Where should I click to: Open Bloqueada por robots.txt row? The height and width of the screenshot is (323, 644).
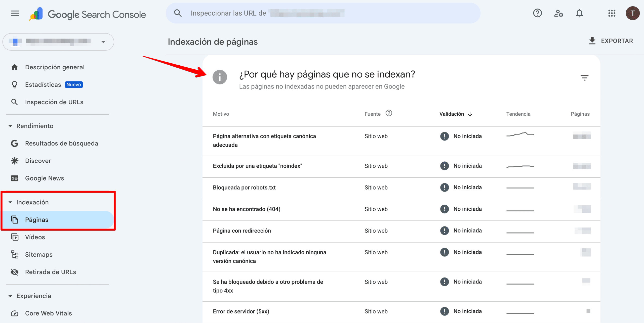click(401, 188)
